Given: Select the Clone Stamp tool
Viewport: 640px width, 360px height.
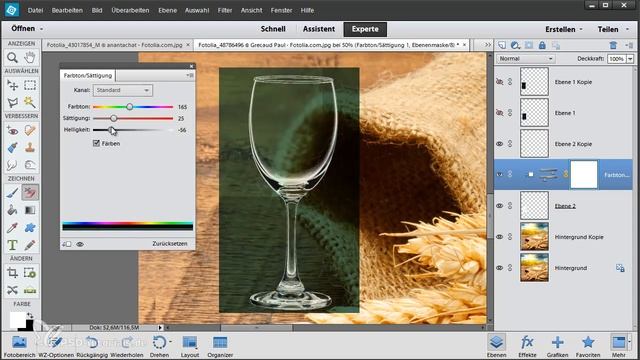Looking at the screenshot, I should click(30, 147).
